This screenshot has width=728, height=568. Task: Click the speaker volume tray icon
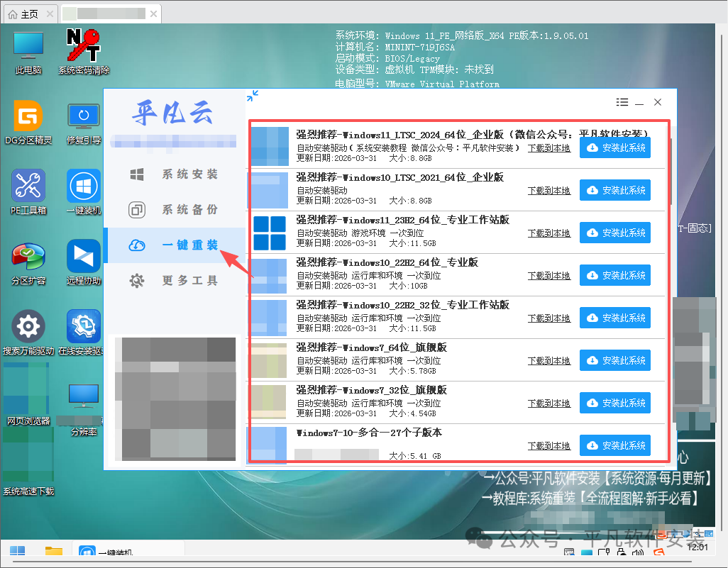pos(638,552)
